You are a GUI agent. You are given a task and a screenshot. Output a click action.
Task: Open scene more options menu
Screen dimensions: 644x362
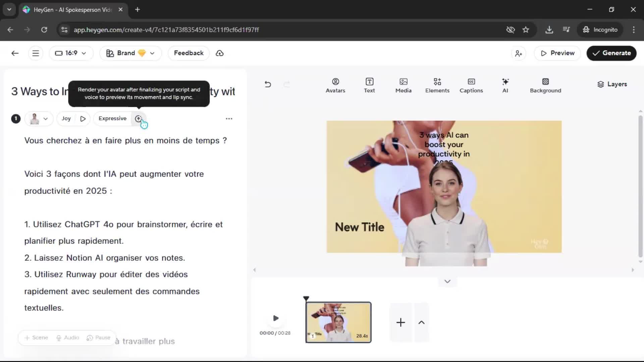pyautogui.click(x=229, y=119)
